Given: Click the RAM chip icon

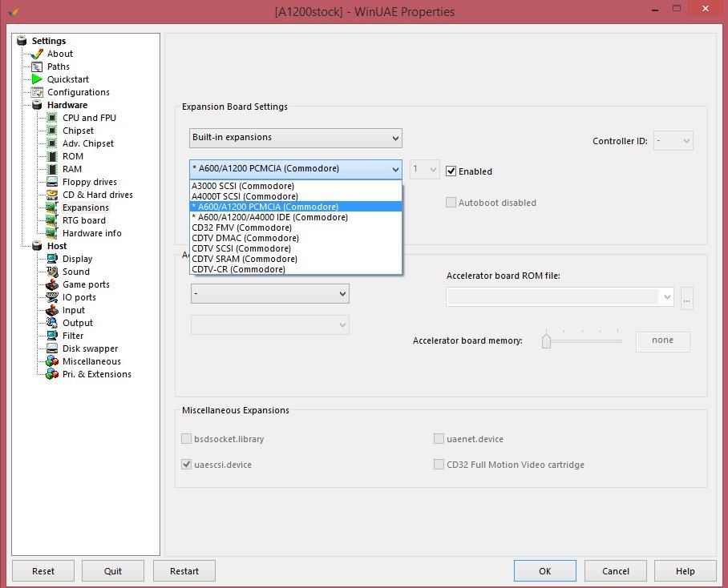Looking at the screenshot, I should tap(52, 169).
